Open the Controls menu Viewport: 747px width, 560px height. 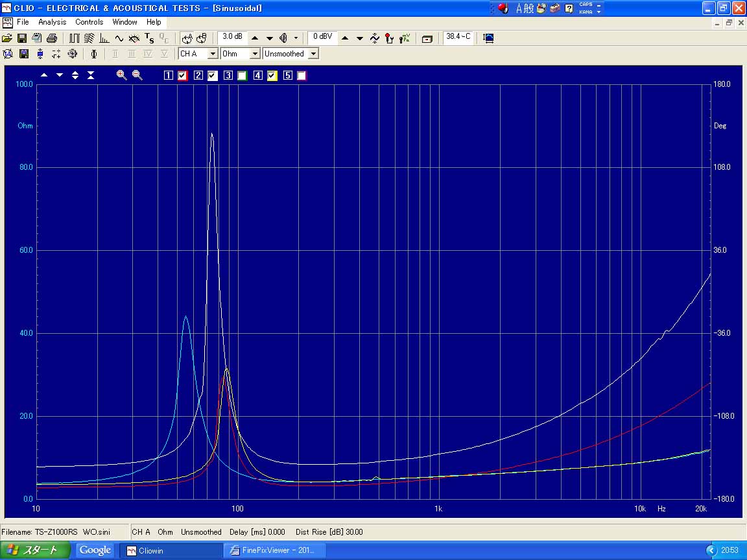[89, 22]
